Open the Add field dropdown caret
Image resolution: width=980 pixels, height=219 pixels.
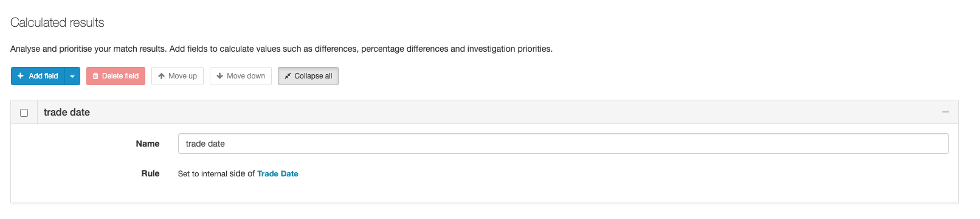pos(72,76)
